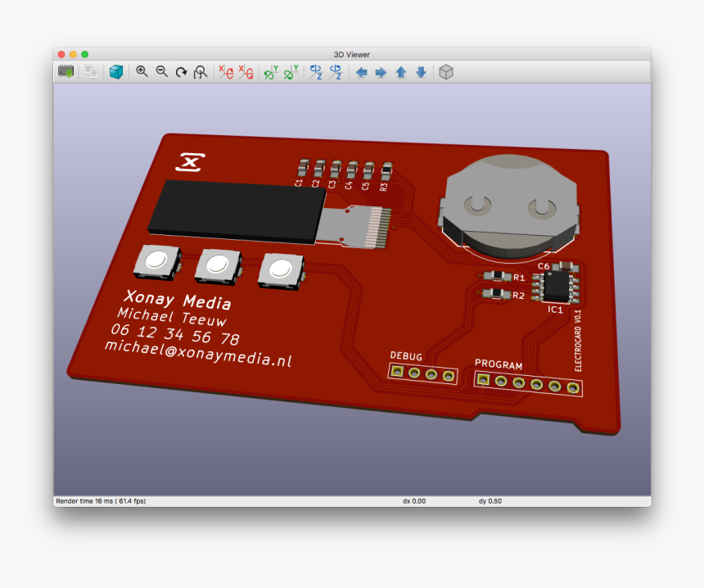This screenshot has height=588, width=704.
Task: Click the yellow minimize window button
Action: click(73, 54)
